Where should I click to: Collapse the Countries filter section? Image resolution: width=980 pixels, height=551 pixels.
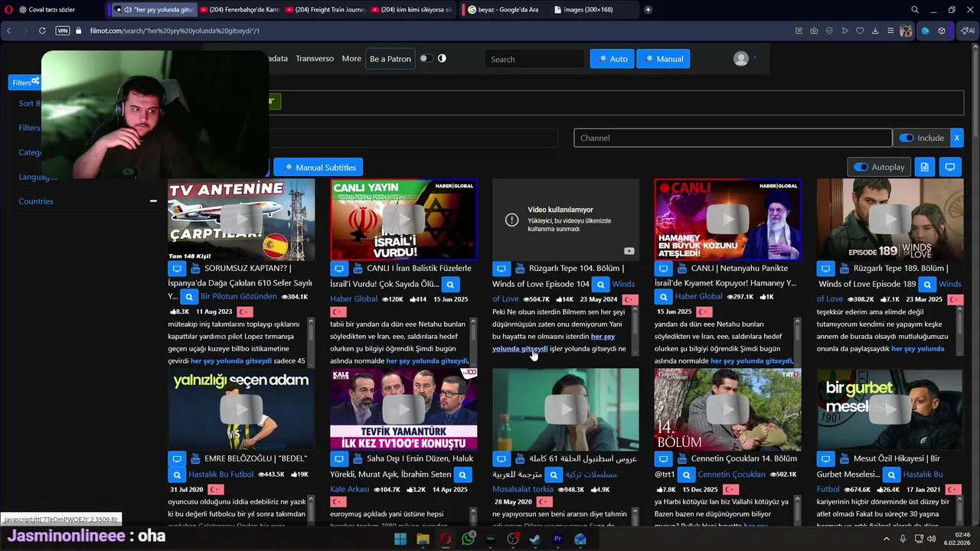click(x=153, y=201)
